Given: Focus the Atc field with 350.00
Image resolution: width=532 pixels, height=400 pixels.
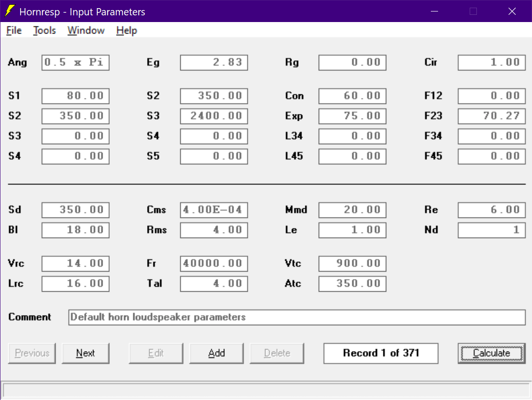Looking at the screenshot, I should pos(352,284).
